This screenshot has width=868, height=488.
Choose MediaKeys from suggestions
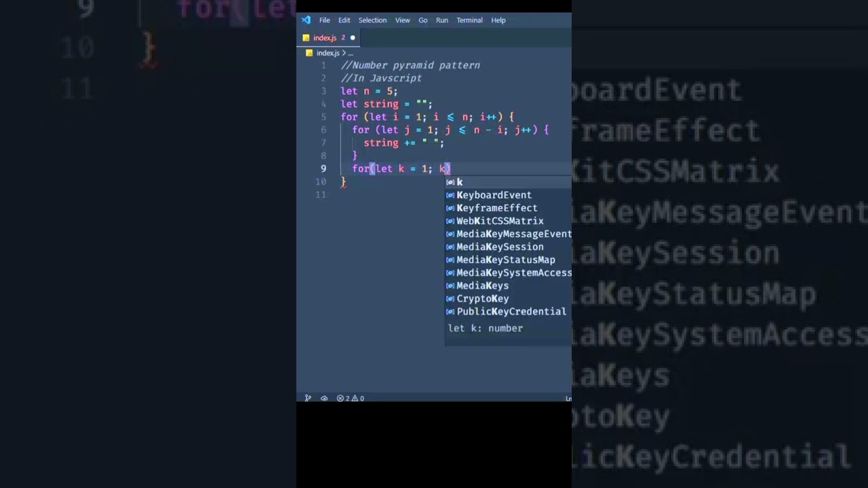tap(508, 285)
